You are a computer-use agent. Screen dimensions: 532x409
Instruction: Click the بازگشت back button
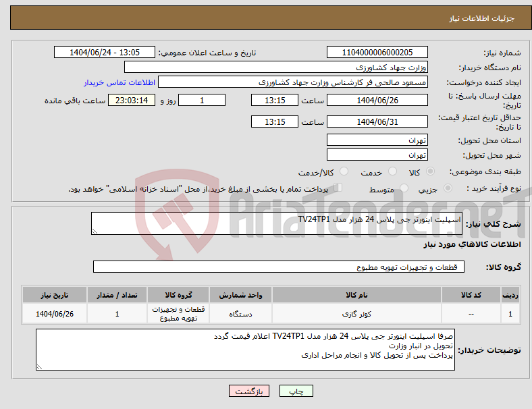click(x=249, y=391)
